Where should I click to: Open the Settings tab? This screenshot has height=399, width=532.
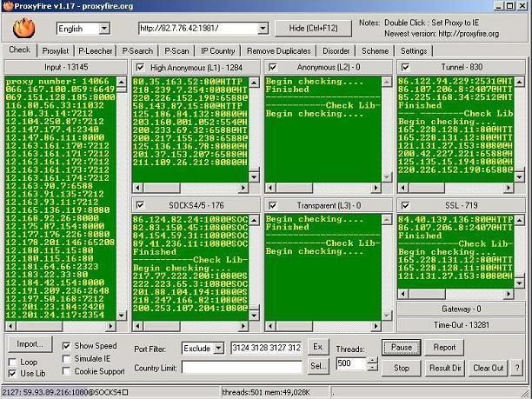[x=414, y=51]
